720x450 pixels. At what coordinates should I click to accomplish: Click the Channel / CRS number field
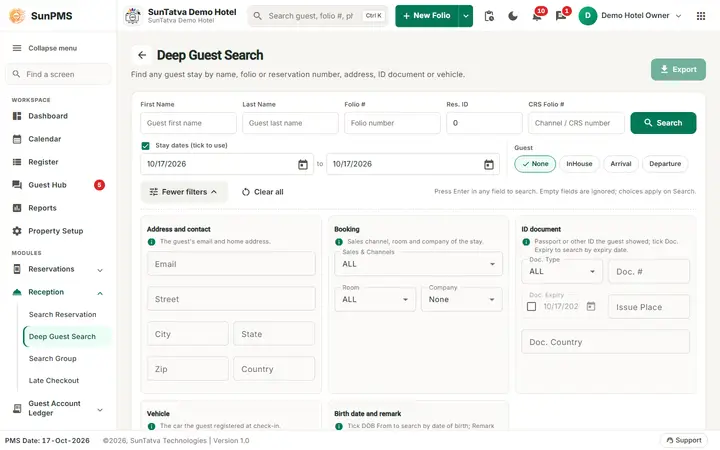coord(576,123)
